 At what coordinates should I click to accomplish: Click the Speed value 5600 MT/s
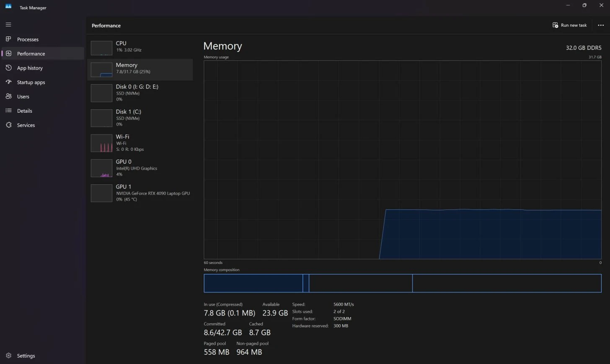344,305
